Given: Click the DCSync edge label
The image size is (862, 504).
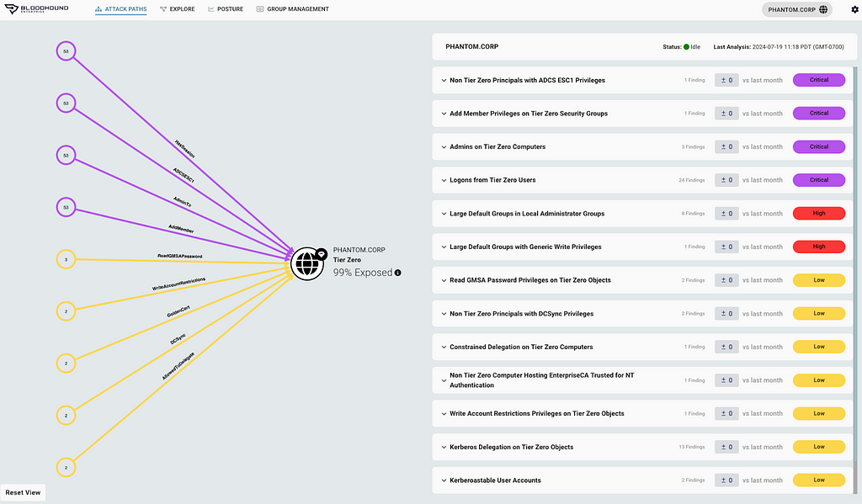Looking at the screenshot, I should [x=178, y=339].
